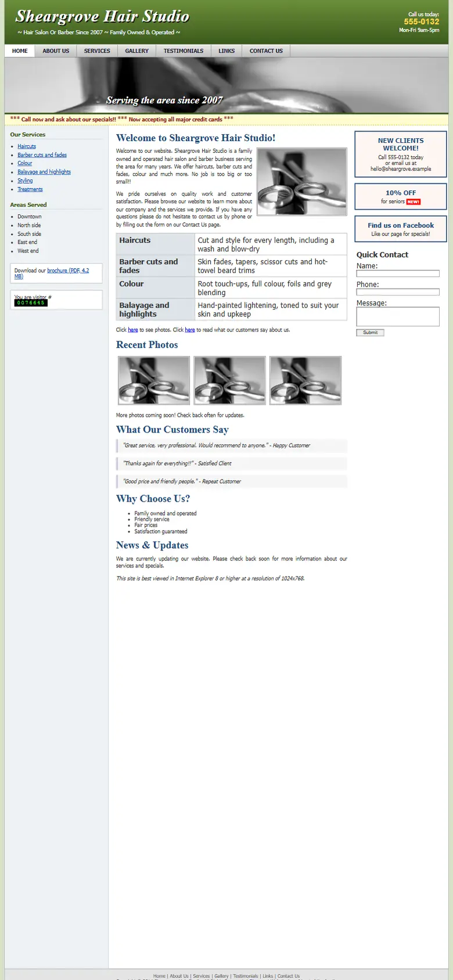Click the NEW CLIENTS WELCOME promo box
This screenshot has height=980, width=453.
401,154
